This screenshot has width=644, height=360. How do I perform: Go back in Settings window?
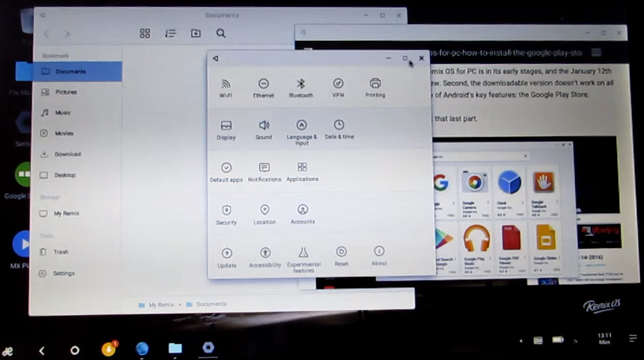(x=215, y=58)
